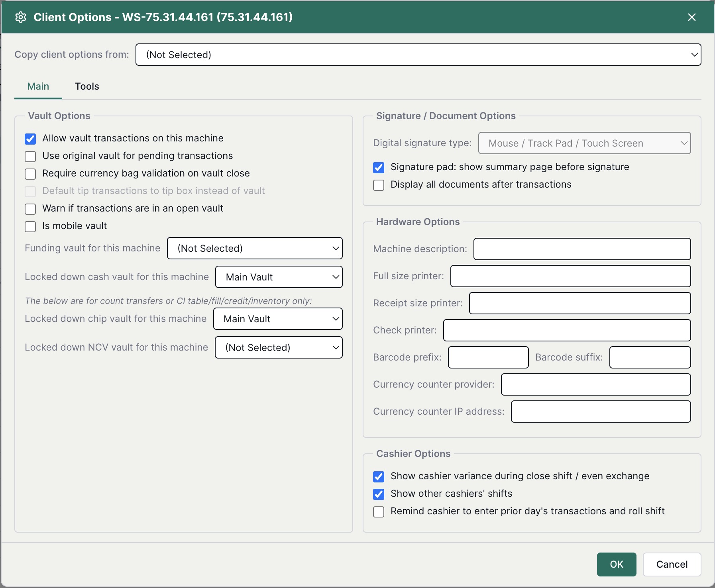Click the italic count transfers note text
Screen dimensions: 715x588
coord(168,301)
